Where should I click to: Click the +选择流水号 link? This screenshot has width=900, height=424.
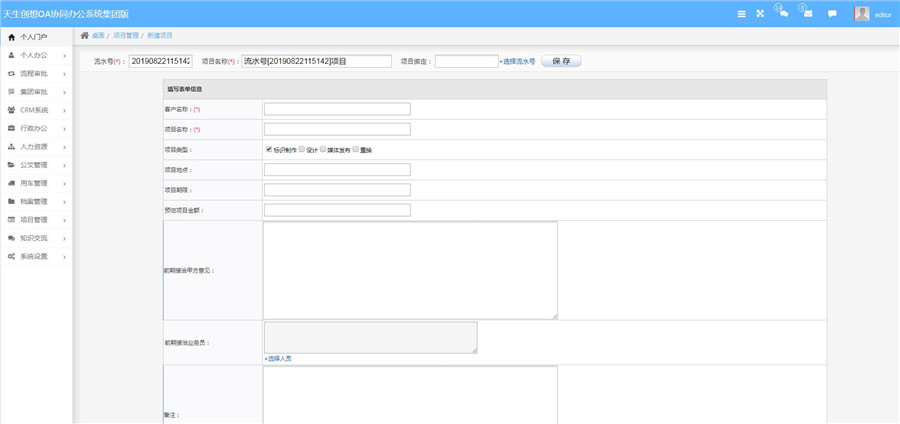(x=517, y=61)
